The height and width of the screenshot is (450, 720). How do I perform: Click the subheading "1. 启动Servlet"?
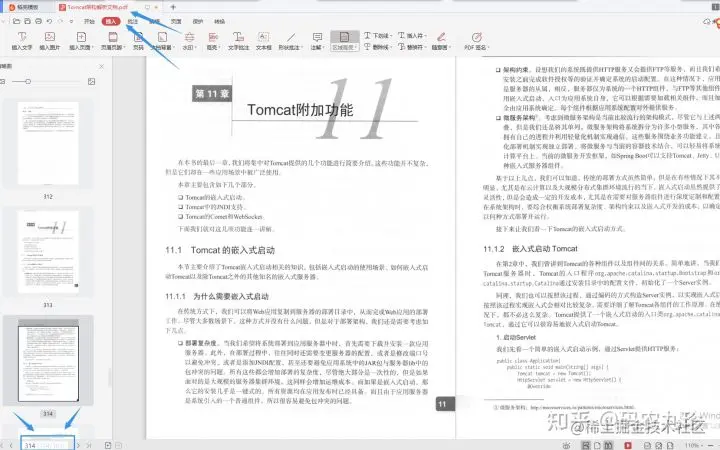tap(516, 338)
